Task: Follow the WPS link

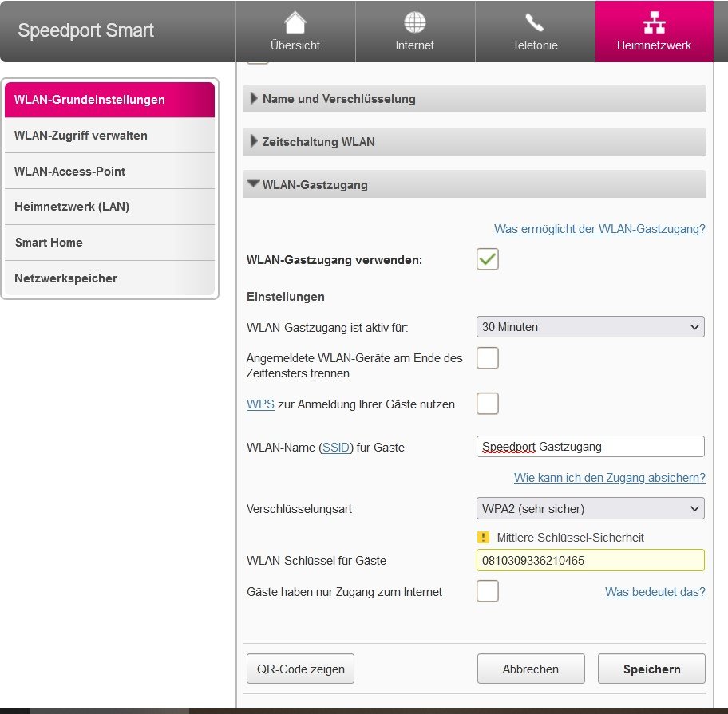Action: tap(260, 404)
